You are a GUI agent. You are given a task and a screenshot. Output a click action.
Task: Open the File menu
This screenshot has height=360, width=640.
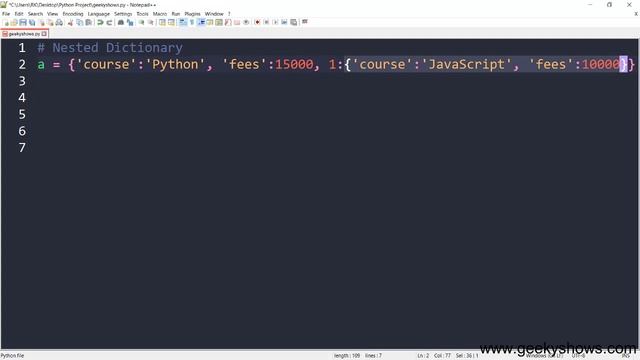pos(6,14)
